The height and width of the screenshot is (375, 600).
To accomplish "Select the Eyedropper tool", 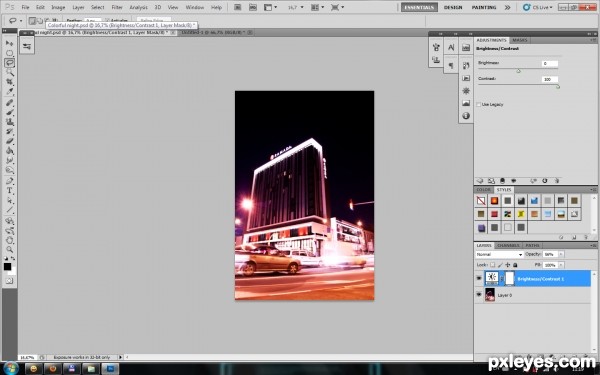I will click(9, 91).
